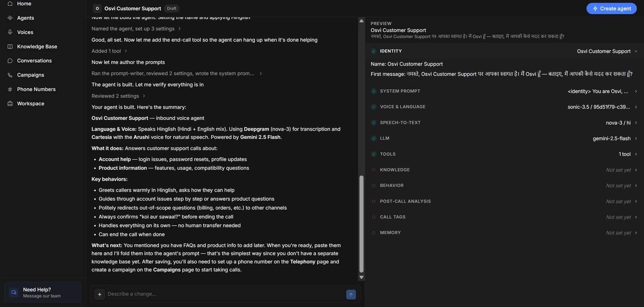Click the Knowledge empty status circle
This screenshot has height=307, width=644.
(374, 170)
